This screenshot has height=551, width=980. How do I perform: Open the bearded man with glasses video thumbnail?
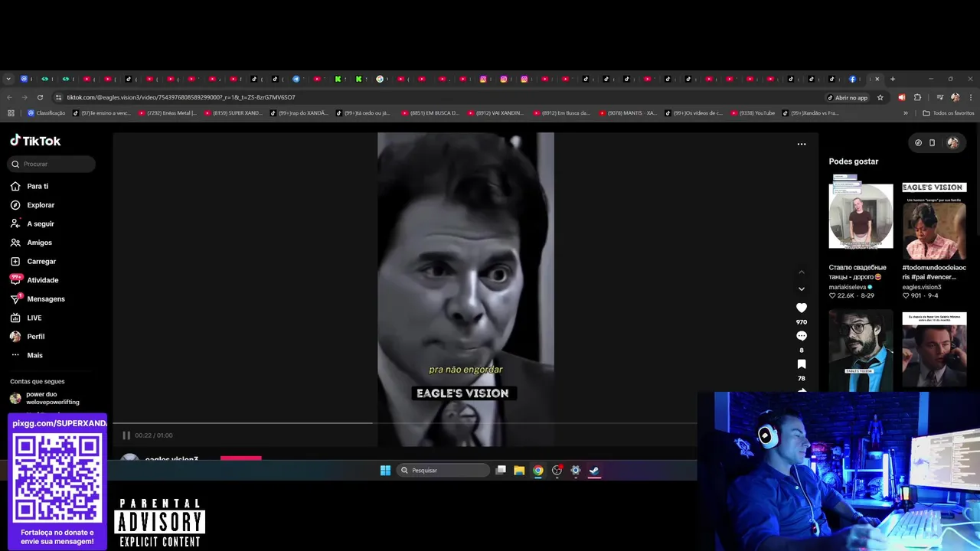pyautogui.click(x=861, y=350)
